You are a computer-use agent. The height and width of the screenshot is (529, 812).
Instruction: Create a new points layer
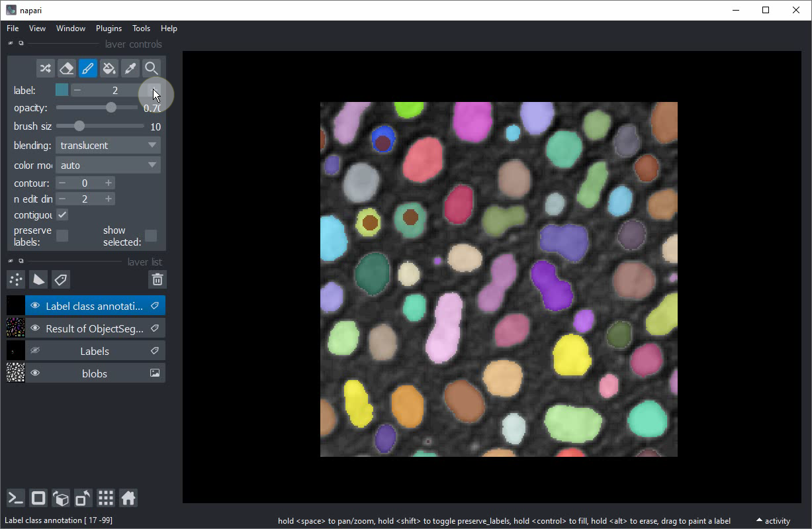[16, 279]
